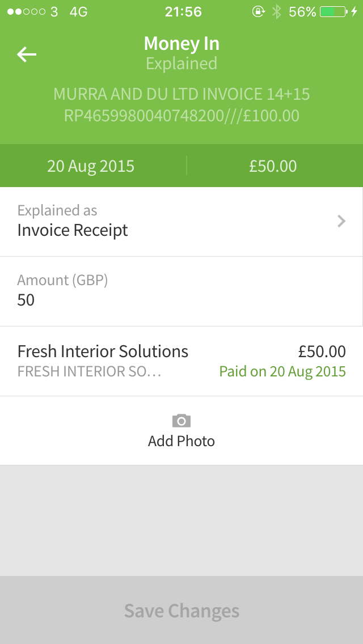The image size is (363, 644).
Task: Tap the signal strength dots
Action: click(26, 11)
